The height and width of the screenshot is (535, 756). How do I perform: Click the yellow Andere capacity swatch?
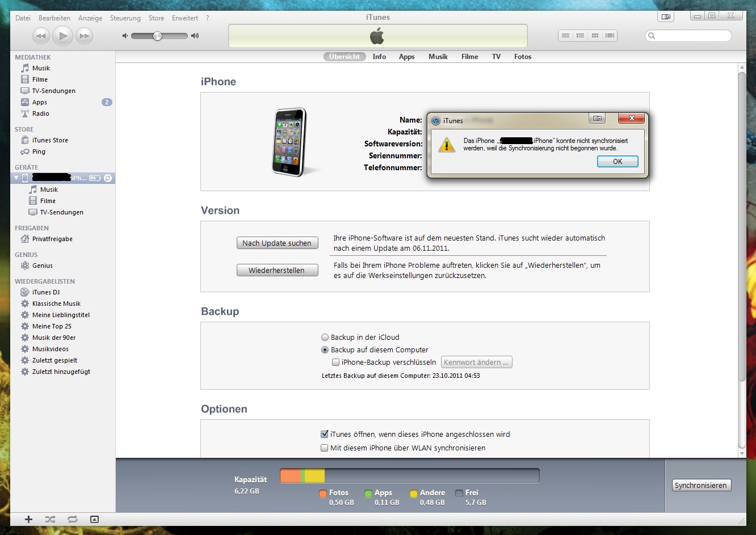[414, 494]
